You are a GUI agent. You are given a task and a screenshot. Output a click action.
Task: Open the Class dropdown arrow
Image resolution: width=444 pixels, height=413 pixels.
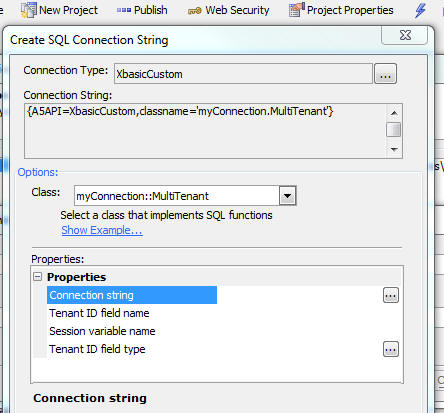pyautogui.click(x=287, y=196)
